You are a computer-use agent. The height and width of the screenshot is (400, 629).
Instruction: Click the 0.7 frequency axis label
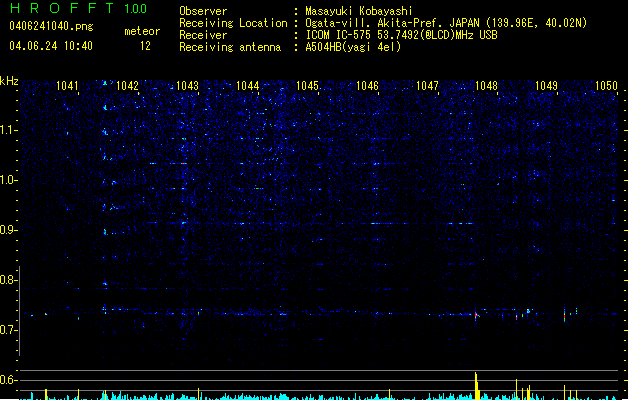(9, 330)
